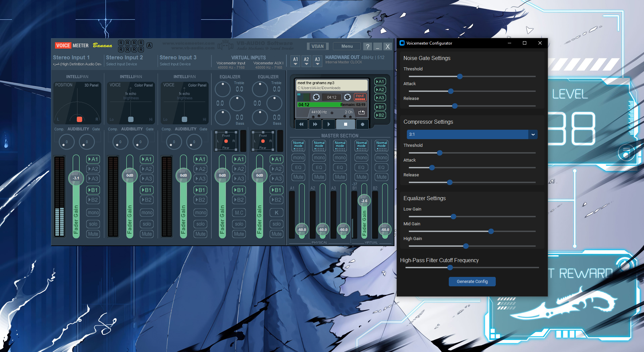Click Stereo Input 2 Color Panel voice pad
Image resolution: width=644 pixels, height=352 pixels.
(131, 103)
